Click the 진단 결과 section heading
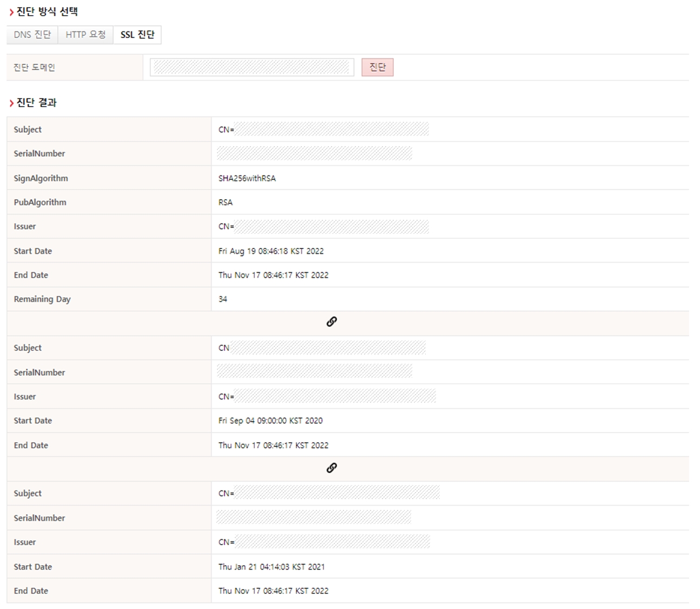 pos(36,103)
